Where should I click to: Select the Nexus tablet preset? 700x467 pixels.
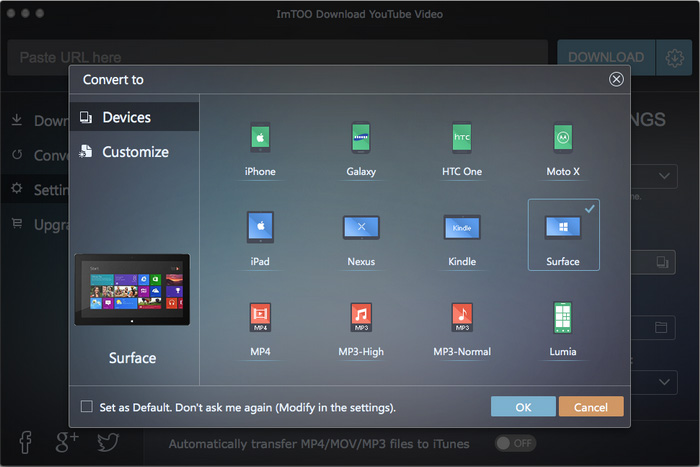(x=361, y=239)
